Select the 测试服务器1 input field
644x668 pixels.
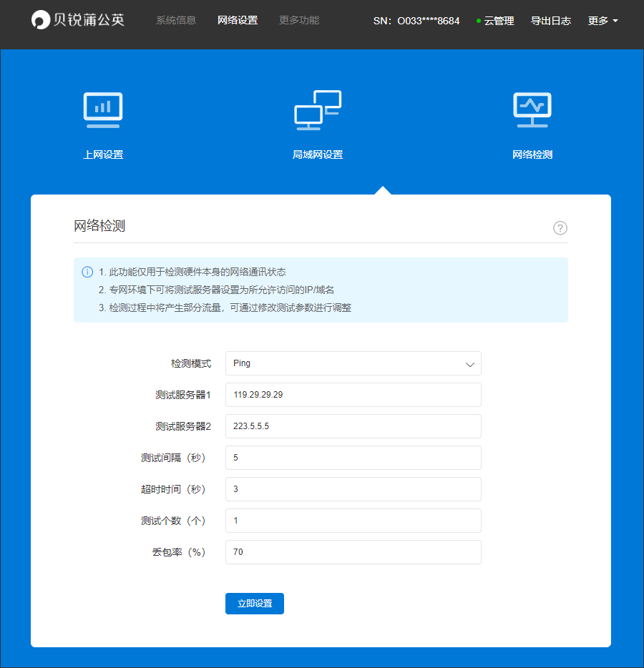tap(353, 395)
